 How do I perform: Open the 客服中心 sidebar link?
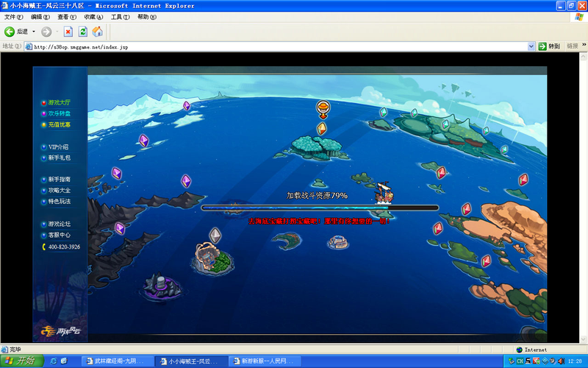(x=59, y=235)
